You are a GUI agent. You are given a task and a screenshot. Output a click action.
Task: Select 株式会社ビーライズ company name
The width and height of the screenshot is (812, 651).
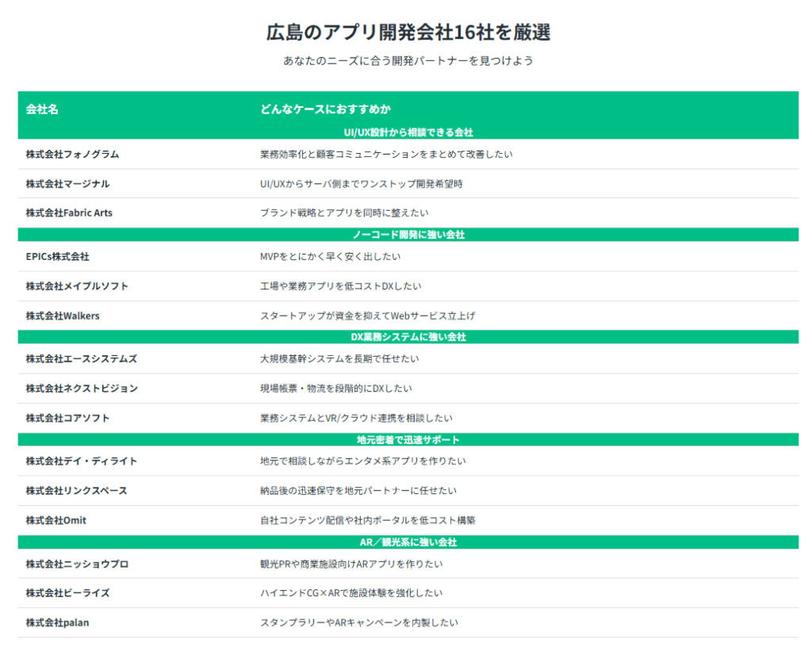click(x=68, y=594)
